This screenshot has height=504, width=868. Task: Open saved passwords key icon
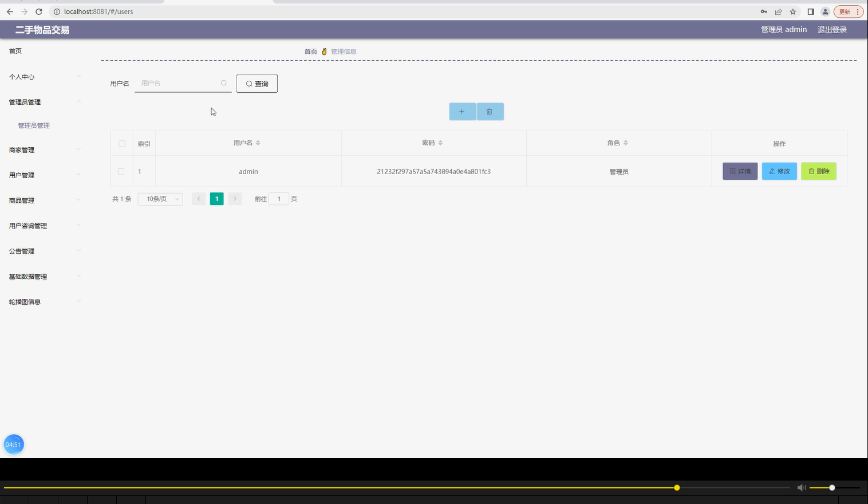click(x=764, y=11)
